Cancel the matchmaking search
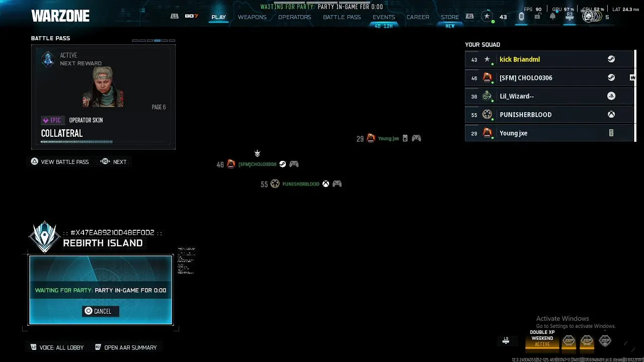This screenshot has height=362, width=644. point(101,311)
